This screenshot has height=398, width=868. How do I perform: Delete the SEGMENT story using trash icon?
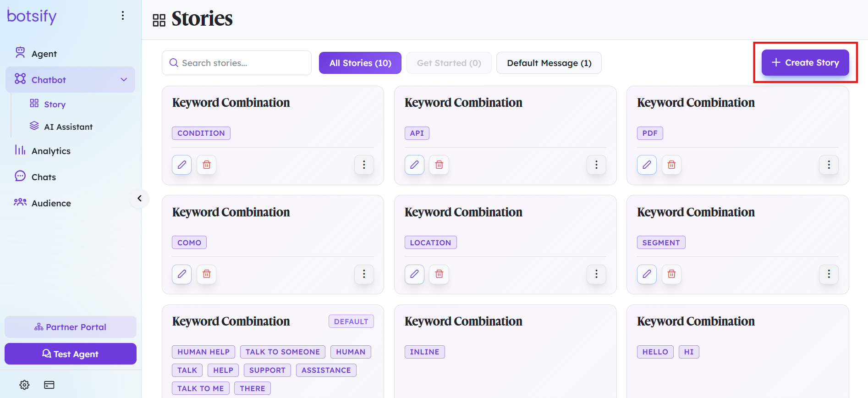(671, 274)
